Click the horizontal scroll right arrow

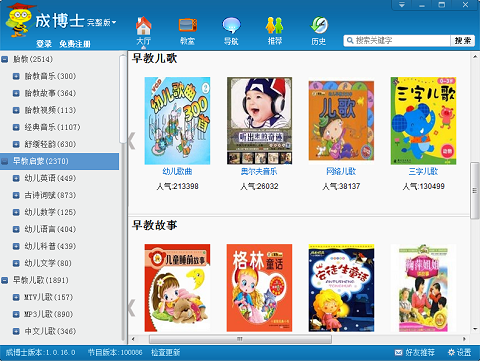click(464, 339)
